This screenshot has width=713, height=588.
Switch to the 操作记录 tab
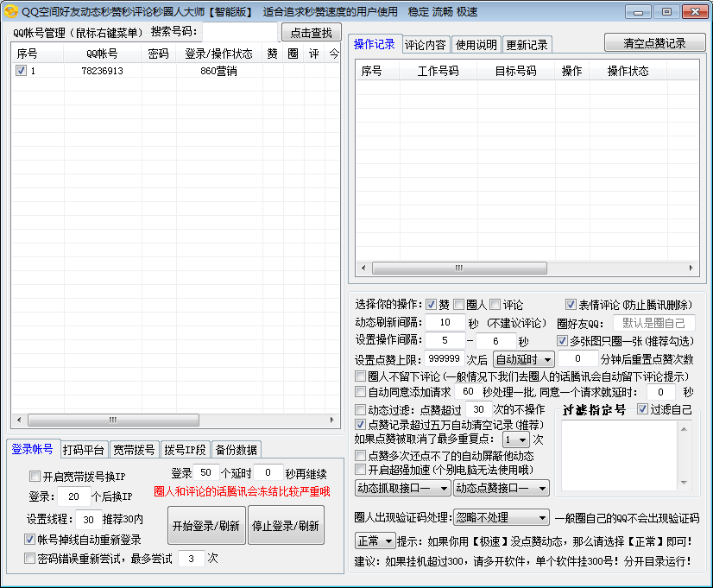[x=375, y=44]
